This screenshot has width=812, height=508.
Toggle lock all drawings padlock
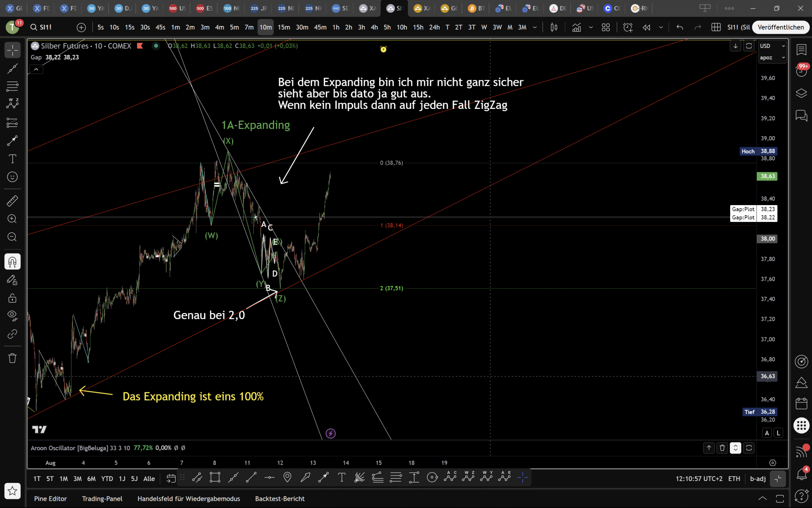pos(12,298)
